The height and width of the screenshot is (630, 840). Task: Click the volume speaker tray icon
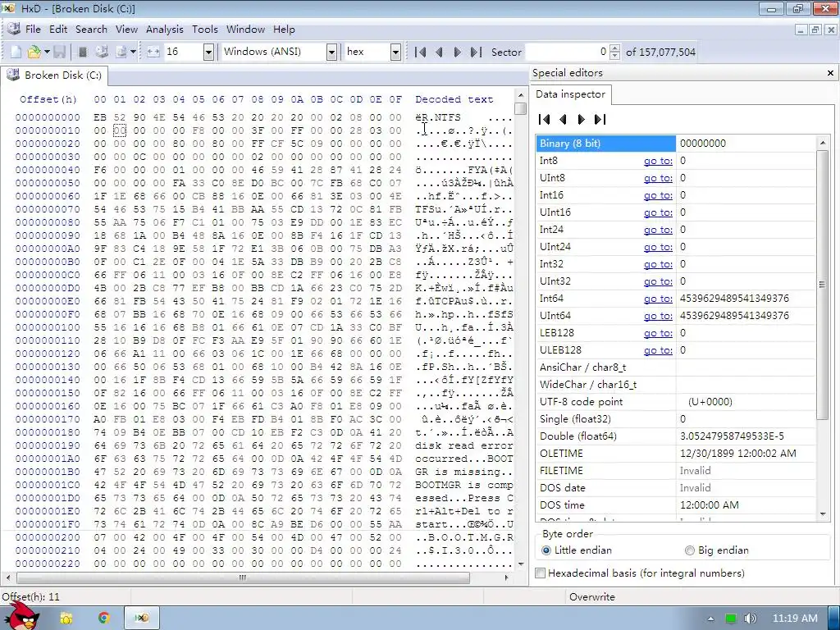coord(750,619)
